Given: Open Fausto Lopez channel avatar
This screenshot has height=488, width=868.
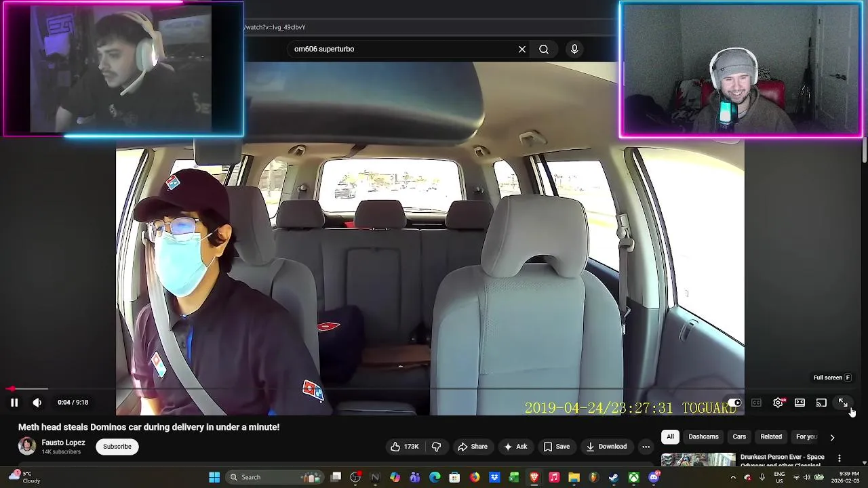Looking at the screenshot, I should (x=27, y=446).
